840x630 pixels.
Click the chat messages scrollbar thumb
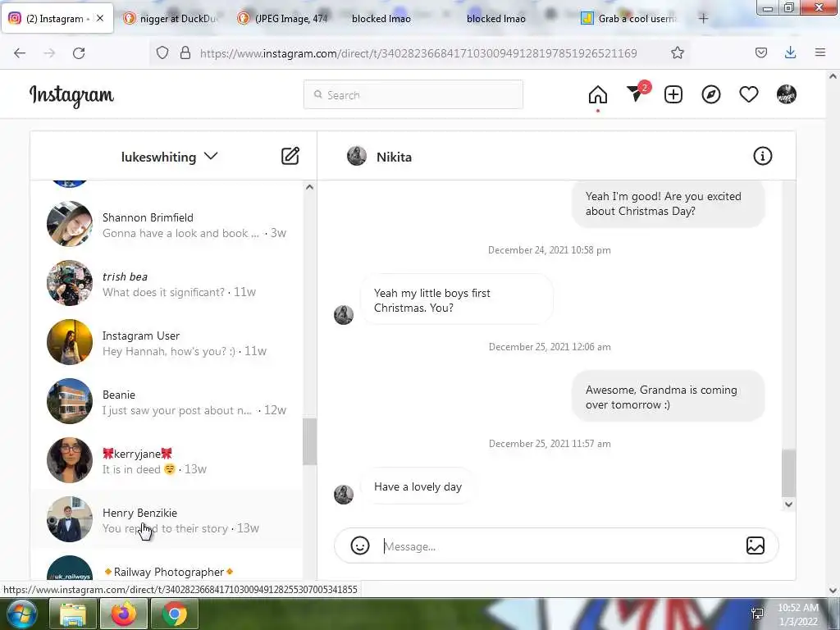pyautogui.click(x=788, y=473)
